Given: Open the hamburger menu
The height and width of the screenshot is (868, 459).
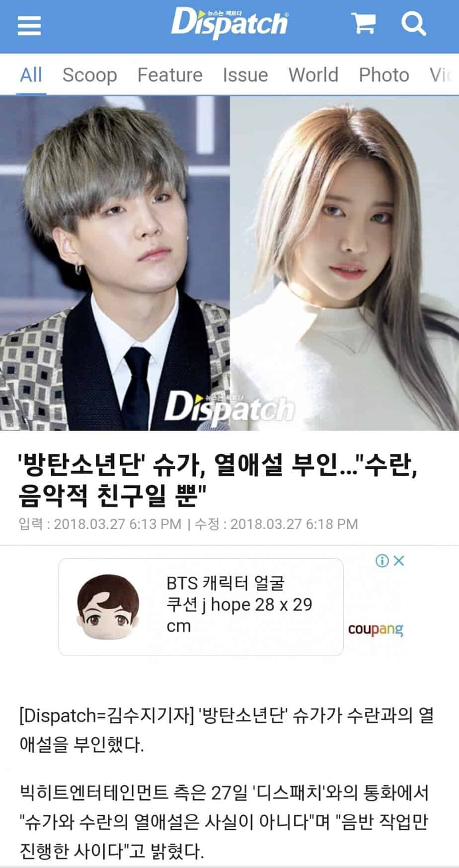Looking at the screenshot, I should (x=29, y=24).
